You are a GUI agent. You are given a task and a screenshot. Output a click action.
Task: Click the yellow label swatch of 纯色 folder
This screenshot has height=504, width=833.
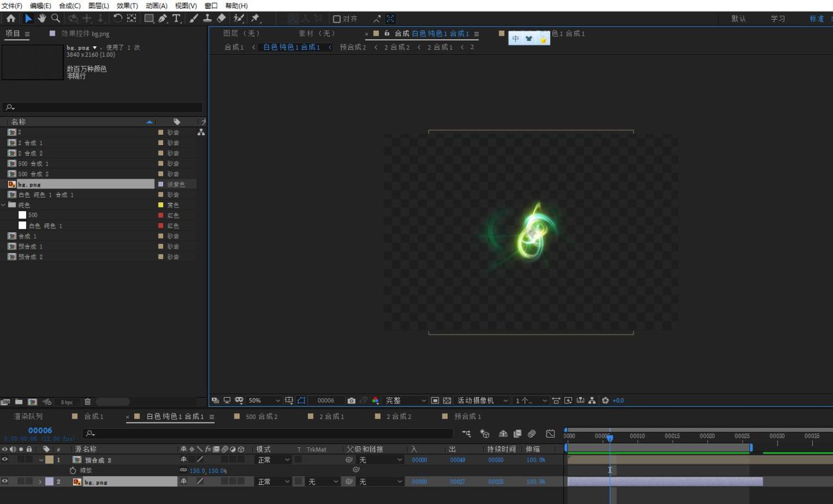point(161,205)
